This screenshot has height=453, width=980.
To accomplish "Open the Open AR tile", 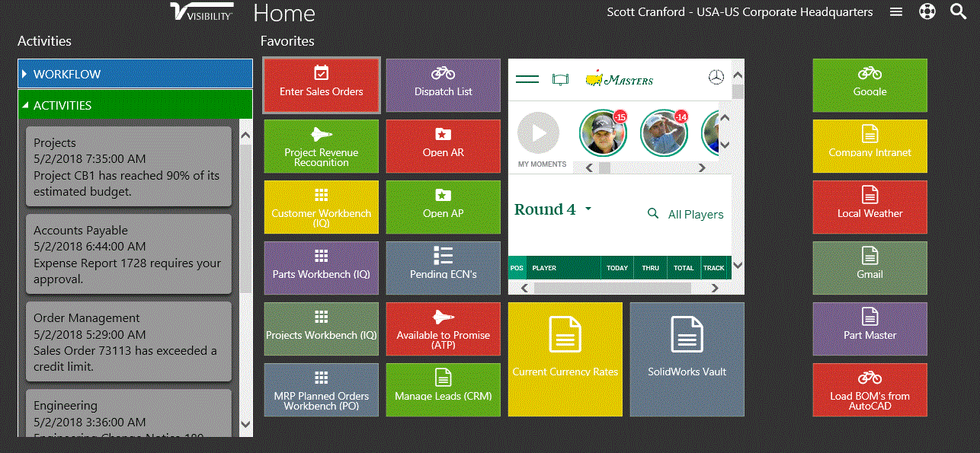I will (444, 146).
